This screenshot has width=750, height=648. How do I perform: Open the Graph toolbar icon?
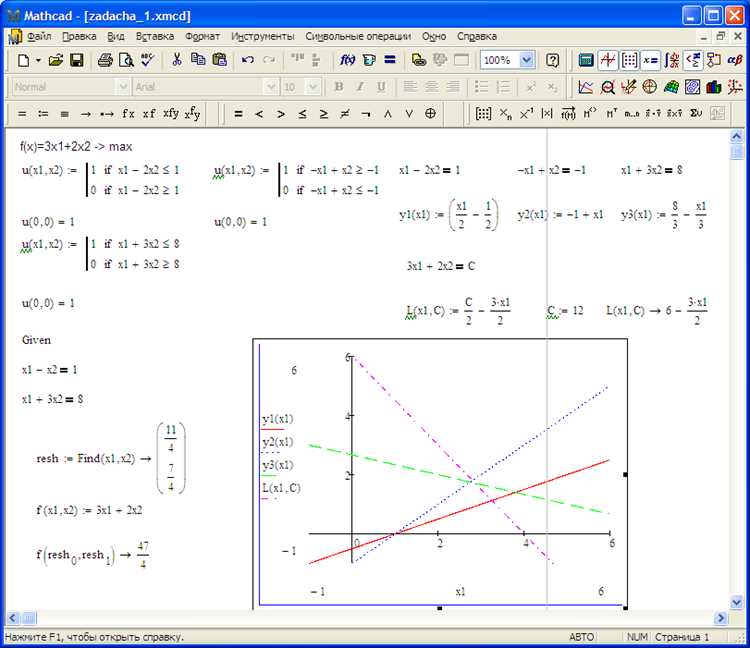click(x=608, y=60)
